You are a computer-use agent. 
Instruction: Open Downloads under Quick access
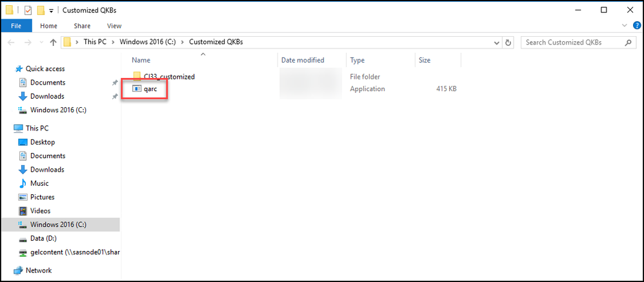coord(47,96)
